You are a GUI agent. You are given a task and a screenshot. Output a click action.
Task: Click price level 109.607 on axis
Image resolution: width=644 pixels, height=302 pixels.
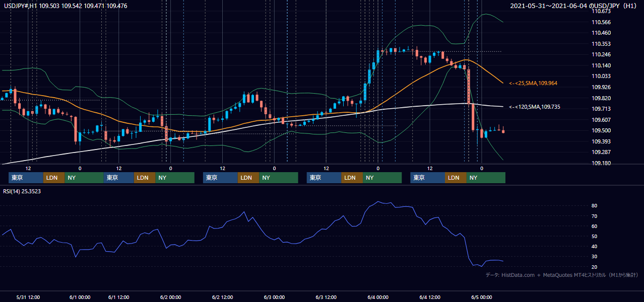601,120
